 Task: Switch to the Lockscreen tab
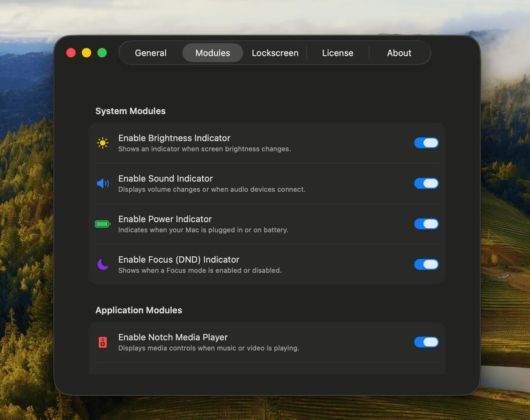point(275,53)
